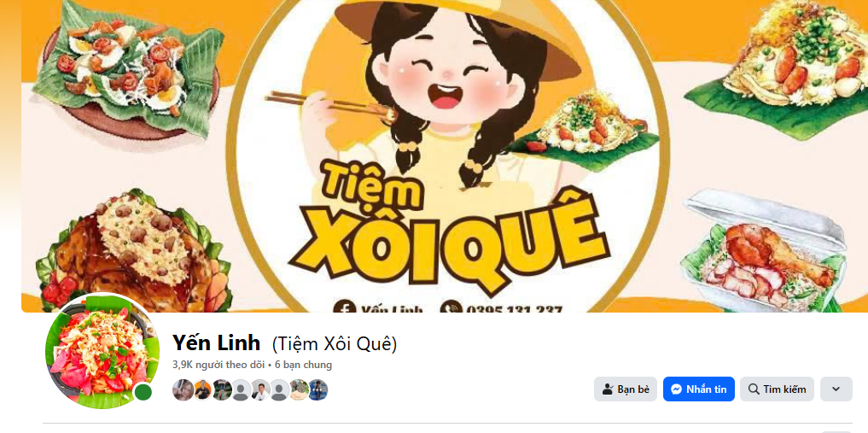View the 6 bạn chung mutual friends
Image resolution: width=868 pixels, height=433 pixels.
point(303,365)
